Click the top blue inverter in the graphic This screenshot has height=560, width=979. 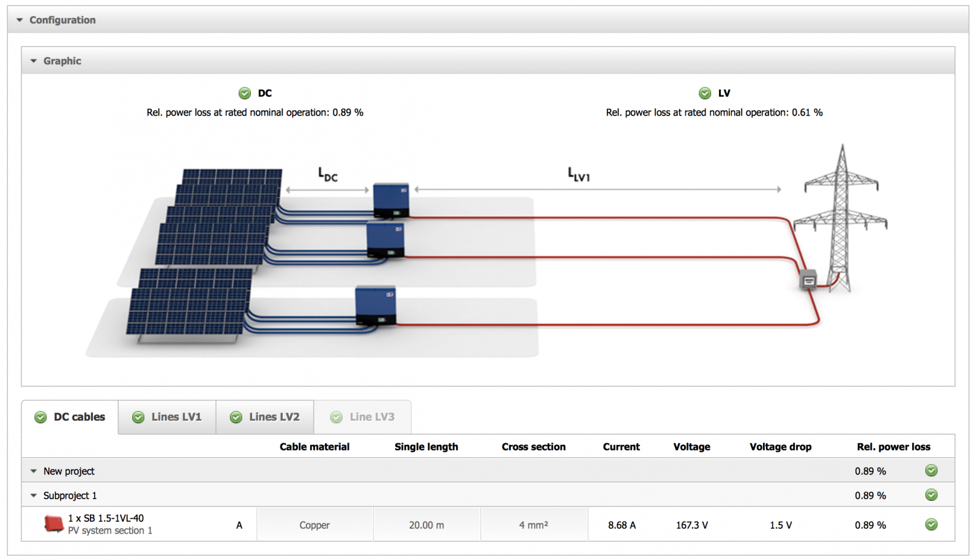(x=391, y=201)
